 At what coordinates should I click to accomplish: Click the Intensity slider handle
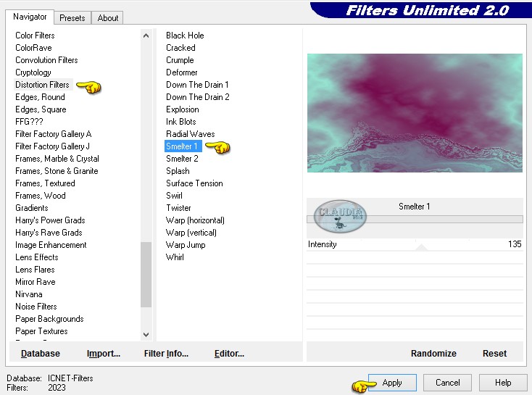(421, 247)
